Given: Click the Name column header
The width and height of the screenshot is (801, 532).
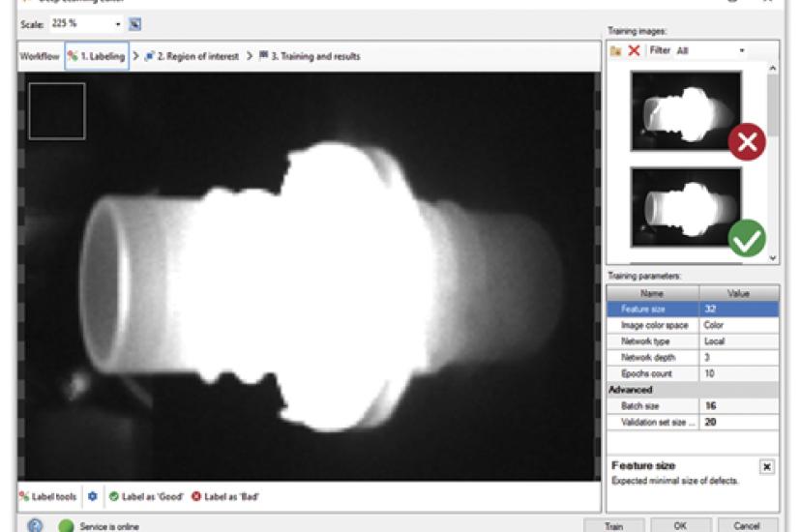Looking at the screenshot, I should point(652,293).
